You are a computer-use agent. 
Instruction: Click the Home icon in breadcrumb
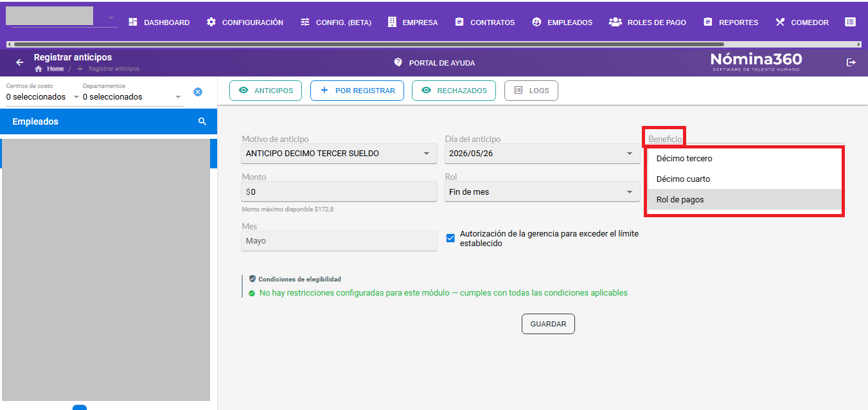click(39, 69)
